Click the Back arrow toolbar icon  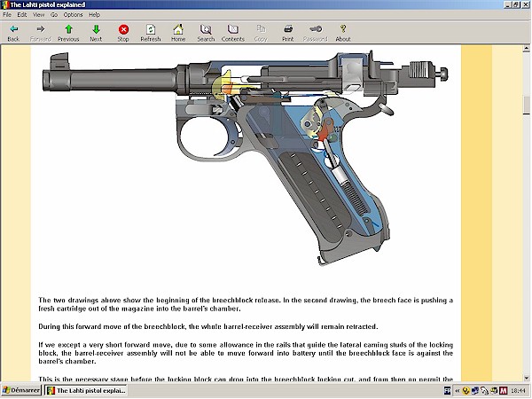tap(13, 29)
